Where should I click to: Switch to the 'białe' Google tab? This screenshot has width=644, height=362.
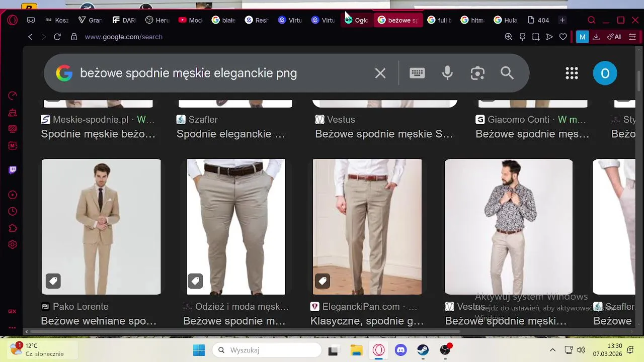point(223,20)
